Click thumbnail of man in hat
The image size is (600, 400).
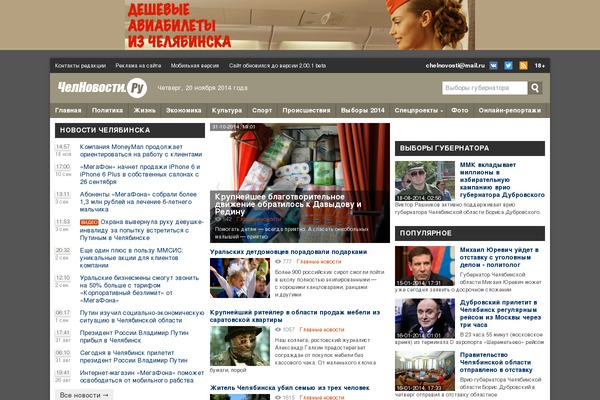point(240,346)
